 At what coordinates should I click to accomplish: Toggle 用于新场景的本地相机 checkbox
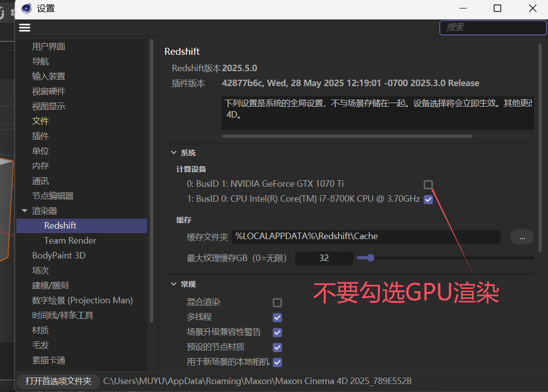(x=277, y=362)
